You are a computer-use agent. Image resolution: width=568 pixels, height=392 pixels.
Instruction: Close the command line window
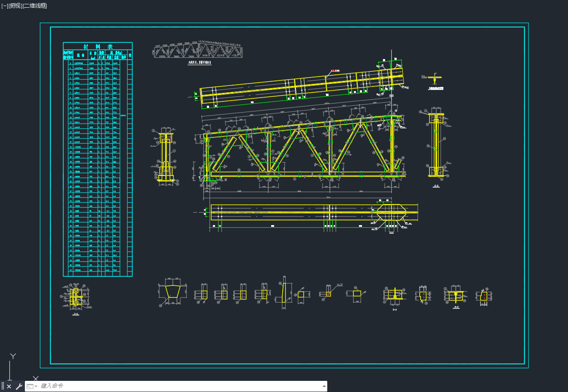(x=9, y=386)
